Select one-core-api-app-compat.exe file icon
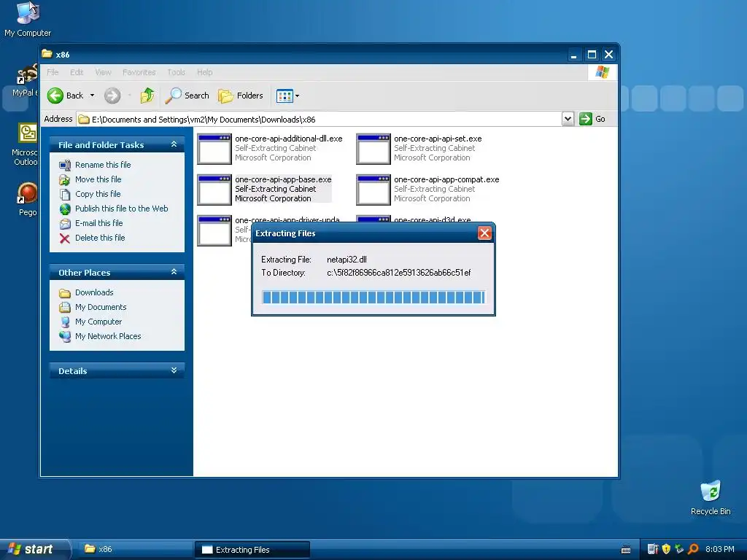The image size is (747, 560). click(x=373, y=190)
